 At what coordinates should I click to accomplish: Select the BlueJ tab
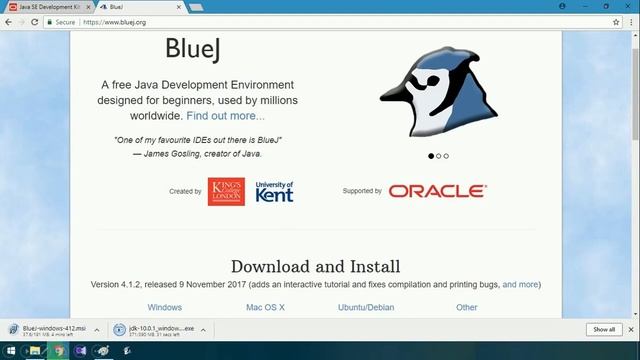[139, 7]
